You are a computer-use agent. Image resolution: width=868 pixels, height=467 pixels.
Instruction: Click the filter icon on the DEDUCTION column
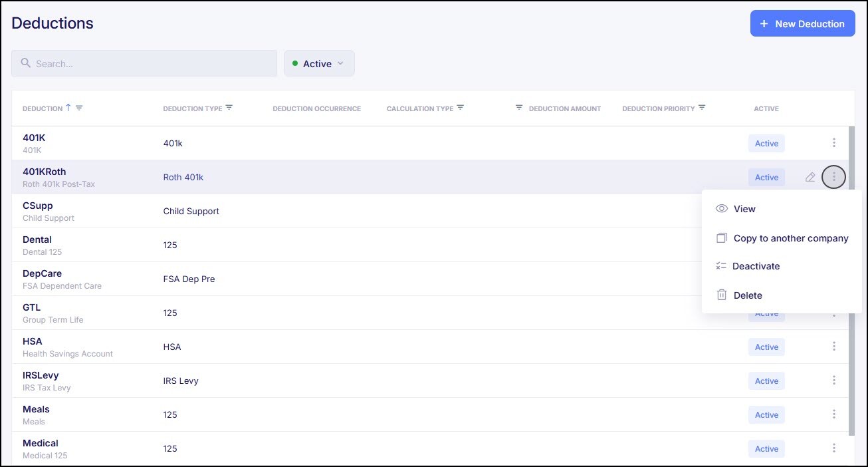pyautogui.click(x=79, y=107)
